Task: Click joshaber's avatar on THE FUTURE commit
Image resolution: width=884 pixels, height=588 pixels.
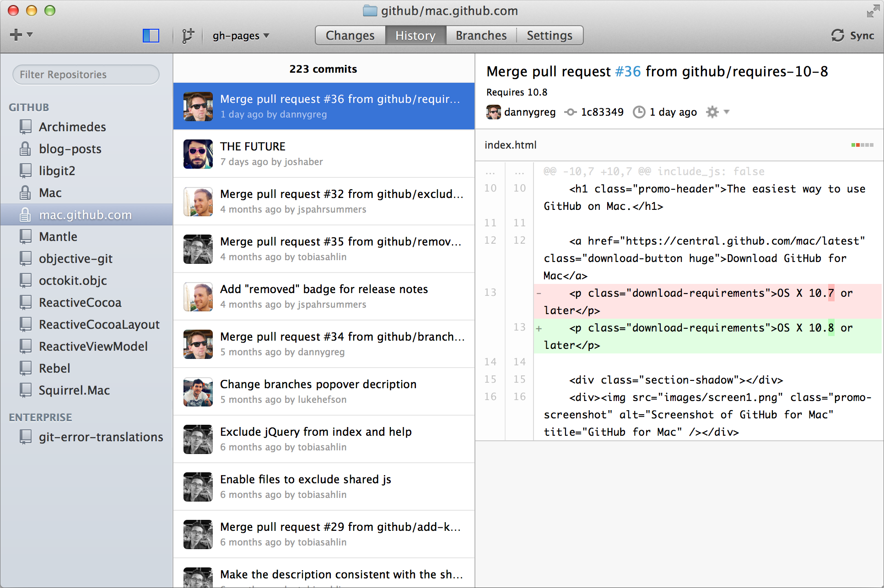Action: [198, 154]
